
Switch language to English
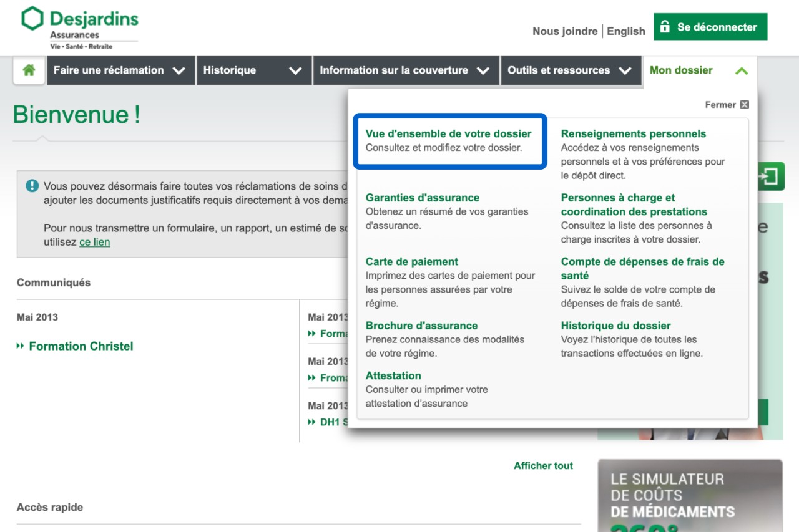click(625, 31)
